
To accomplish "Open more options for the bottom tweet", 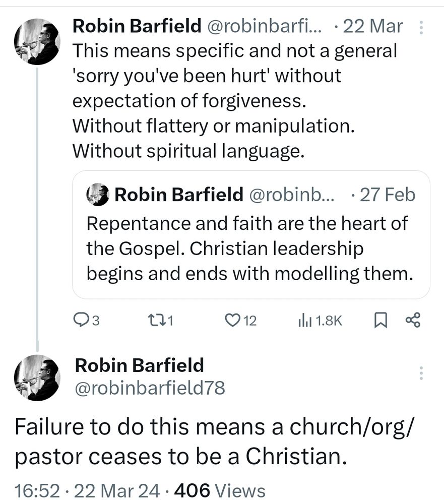I will [x=421, y=373].
